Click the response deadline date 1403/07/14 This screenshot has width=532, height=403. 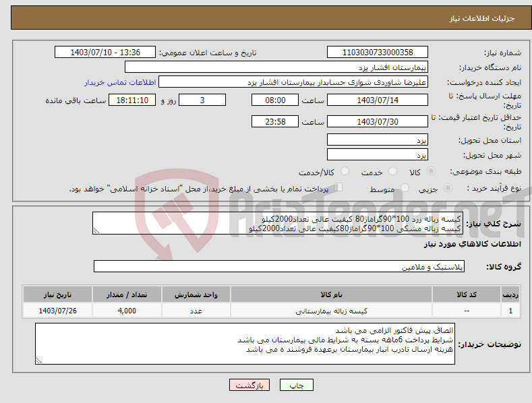pos(378,100)
